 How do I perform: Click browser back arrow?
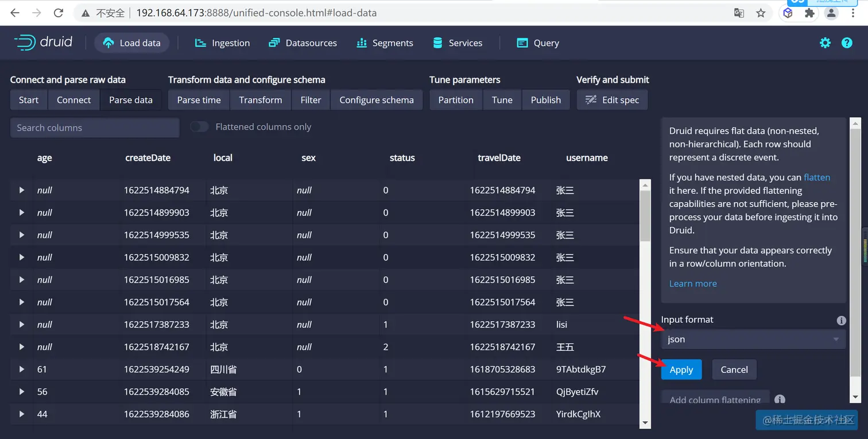pyautogui.click(x=15, y=13)
